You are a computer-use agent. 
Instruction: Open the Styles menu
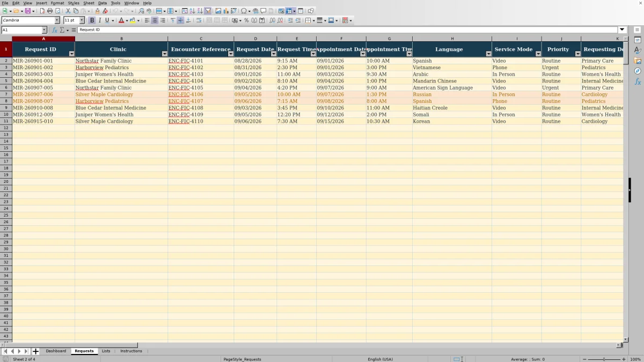(x=74, y=3)
